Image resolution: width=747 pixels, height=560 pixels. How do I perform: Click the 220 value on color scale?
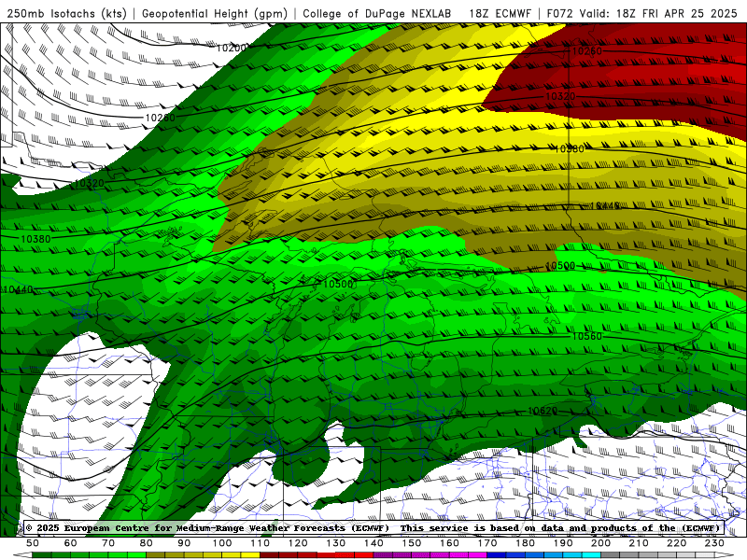click(676, 543)
